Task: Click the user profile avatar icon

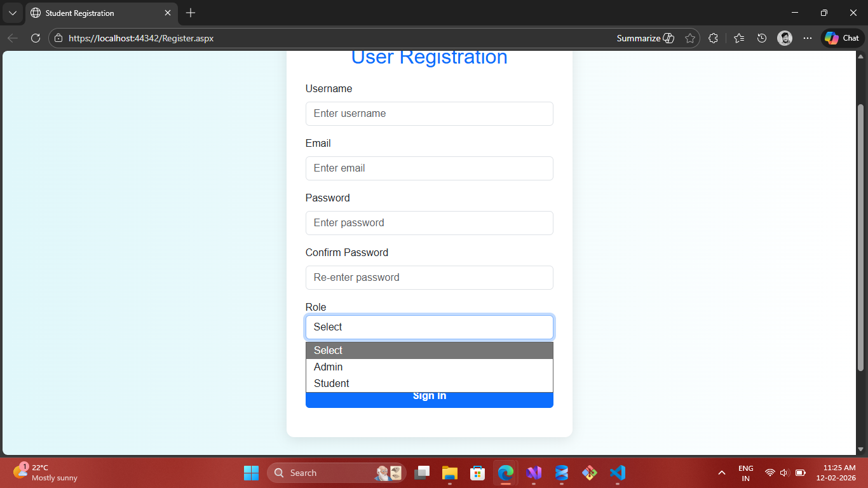Action: pos(785,38)
